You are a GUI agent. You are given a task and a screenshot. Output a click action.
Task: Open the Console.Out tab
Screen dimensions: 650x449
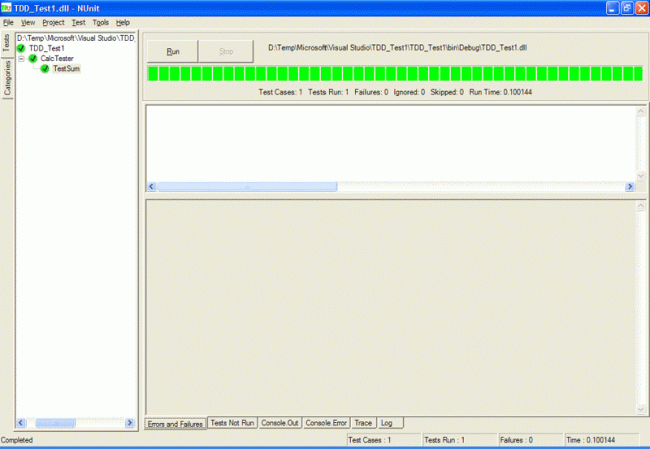pos(280,423)
